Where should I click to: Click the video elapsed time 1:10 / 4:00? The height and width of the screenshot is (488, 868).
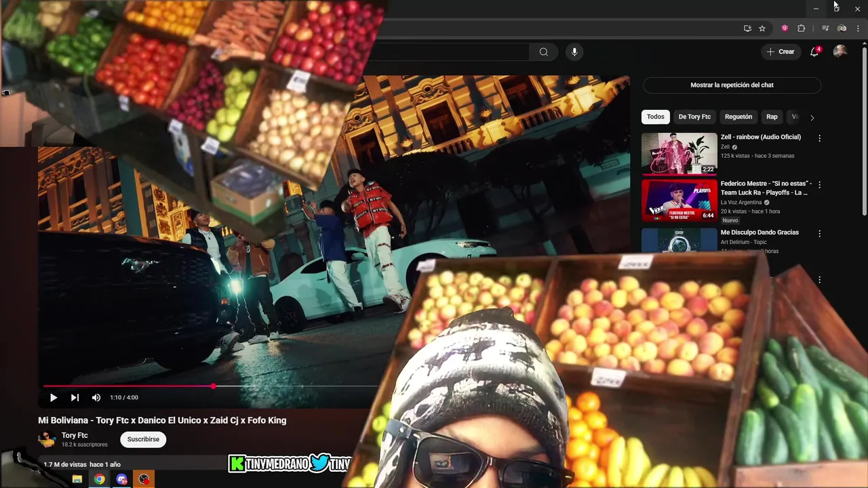124,398
